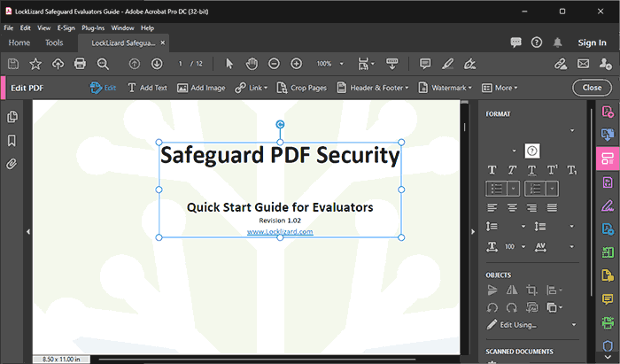Align text left
The width and height of the screenshot is (620, 364).
click(x=492, y=207)
